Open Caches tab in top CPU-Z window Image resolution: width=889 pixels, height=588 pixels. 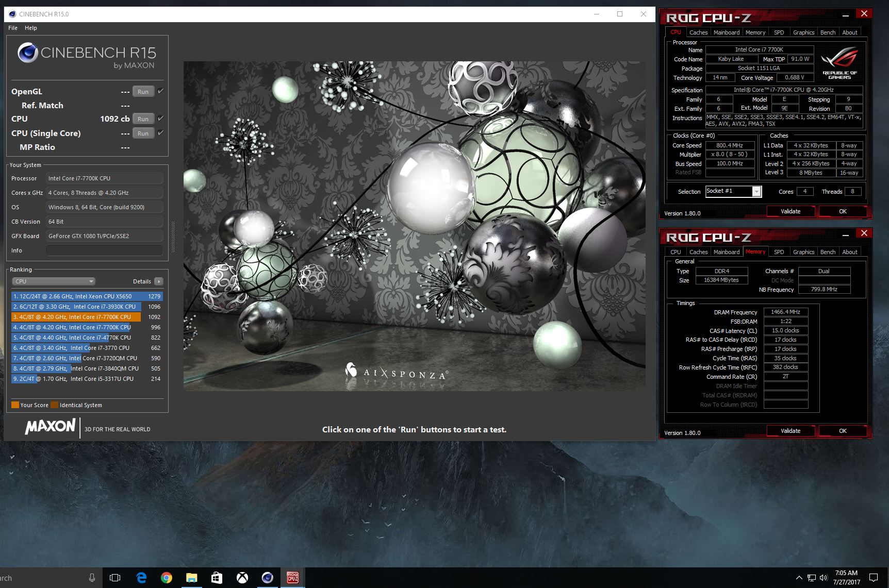(x=698, y=32)
